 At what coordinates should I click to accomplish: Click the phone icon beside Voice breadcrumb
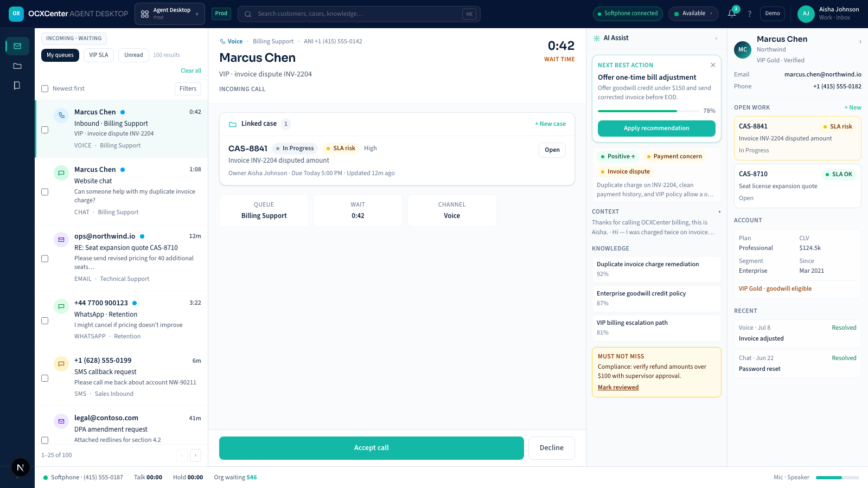222,41
